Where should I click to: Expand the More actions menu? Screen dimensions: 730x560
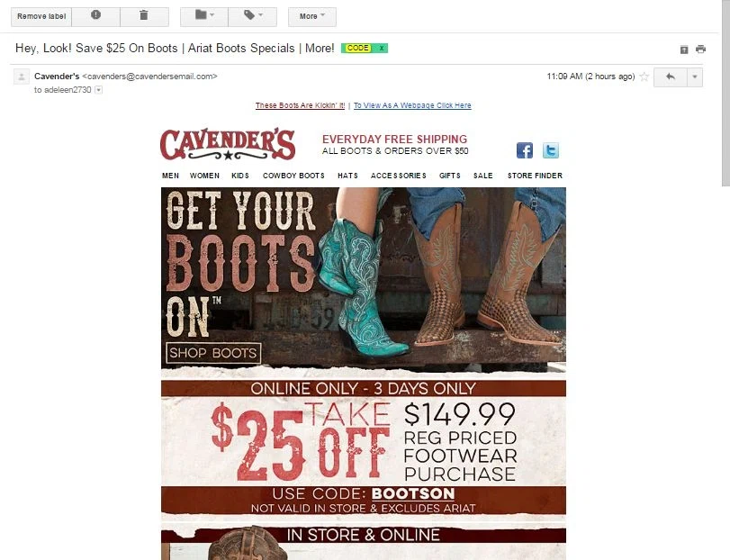(x=312, y=16)
